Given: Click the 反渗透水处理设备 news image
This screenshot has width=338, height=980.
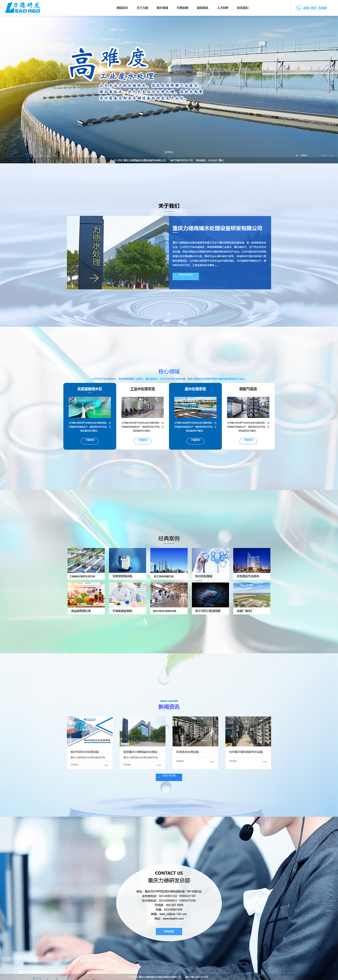Looking at the screenshot, I should (x=195, y=732).
